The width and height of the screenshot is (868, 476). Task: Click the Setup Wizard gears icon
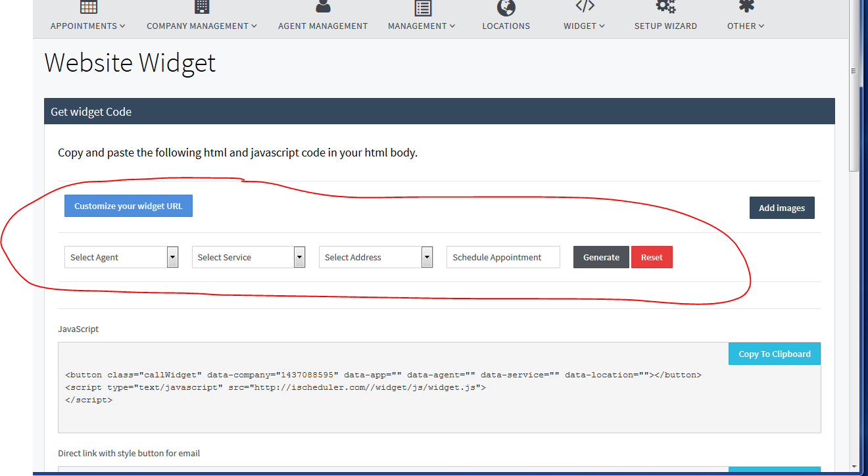[665, 7]
